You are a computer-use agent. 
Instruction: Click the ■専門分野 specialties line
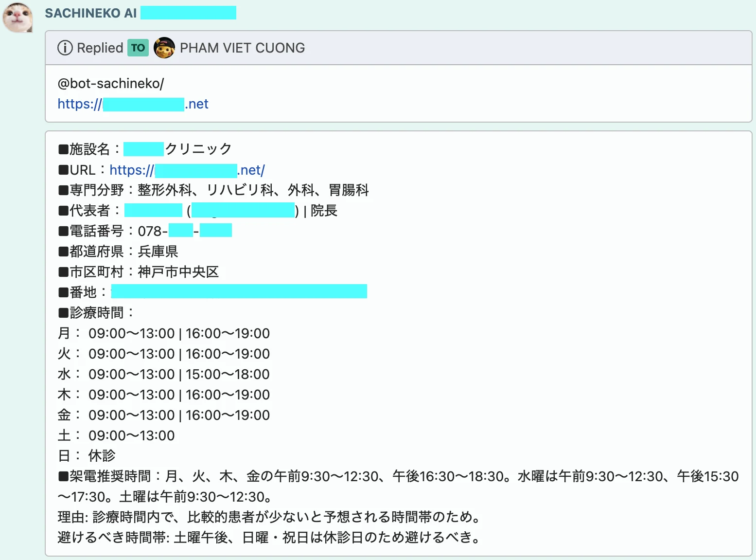[213, 190]
